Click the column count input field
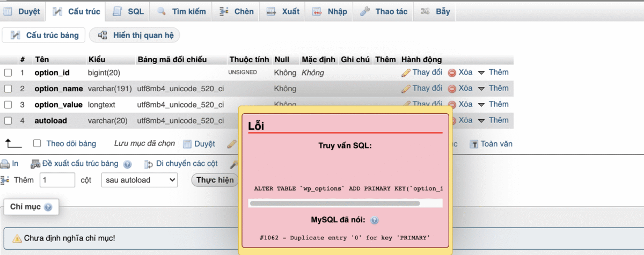This screenshot has height=255, width=644. (57, 180)
